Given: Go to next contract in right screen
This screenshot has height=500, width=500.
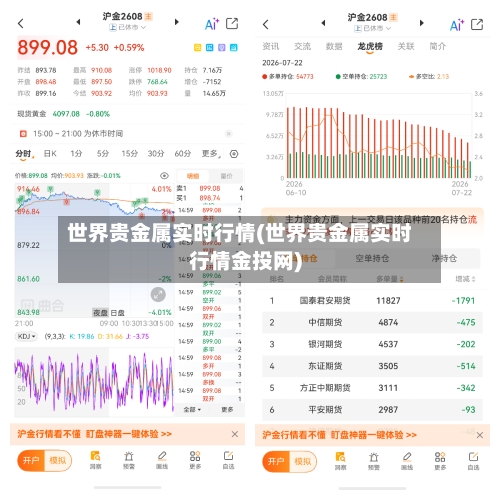Looking at the screenshot, I should (x=422, y=23).
